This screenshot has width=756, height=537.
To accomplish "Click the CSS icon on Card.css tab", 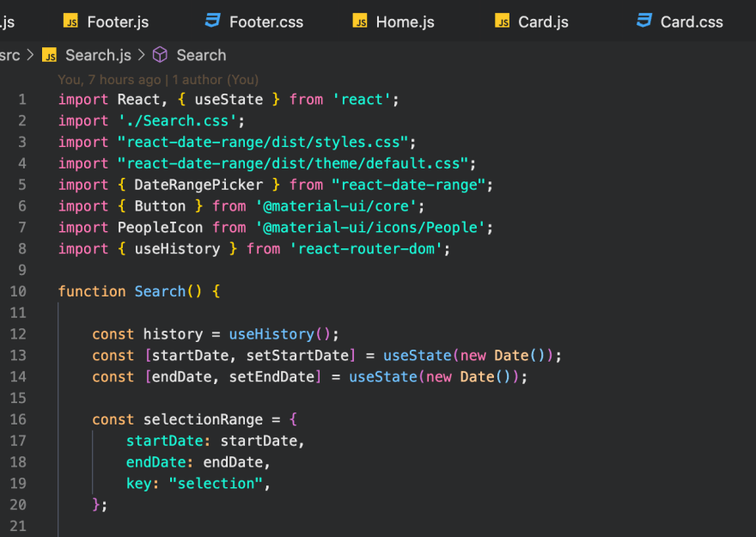I will pos(643,21).
